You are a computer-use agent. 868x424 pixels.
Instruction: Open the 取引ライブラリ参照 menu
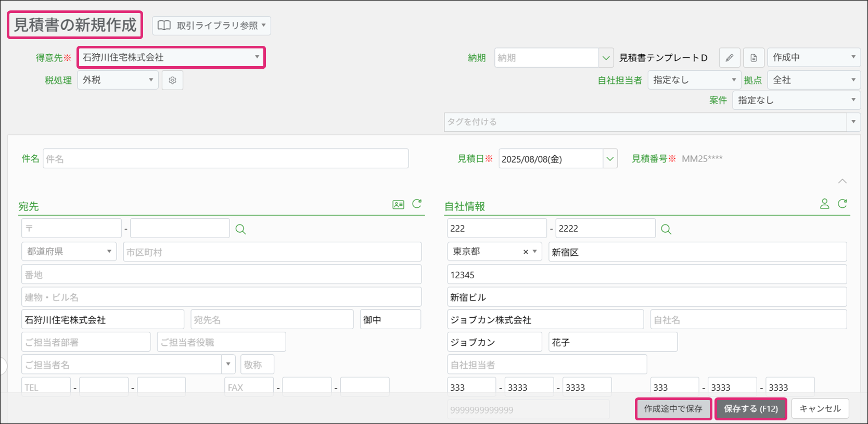pos(211,26)
